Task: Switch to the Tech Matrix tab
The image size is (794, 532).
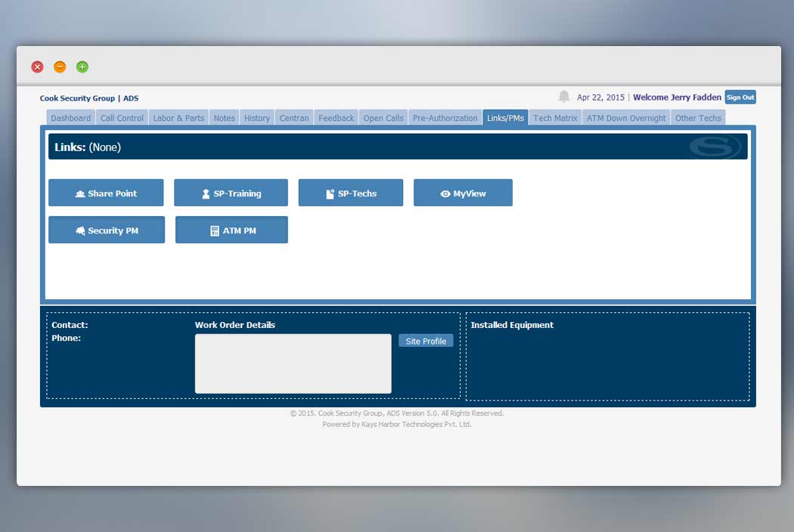Action: coord(555,118)
